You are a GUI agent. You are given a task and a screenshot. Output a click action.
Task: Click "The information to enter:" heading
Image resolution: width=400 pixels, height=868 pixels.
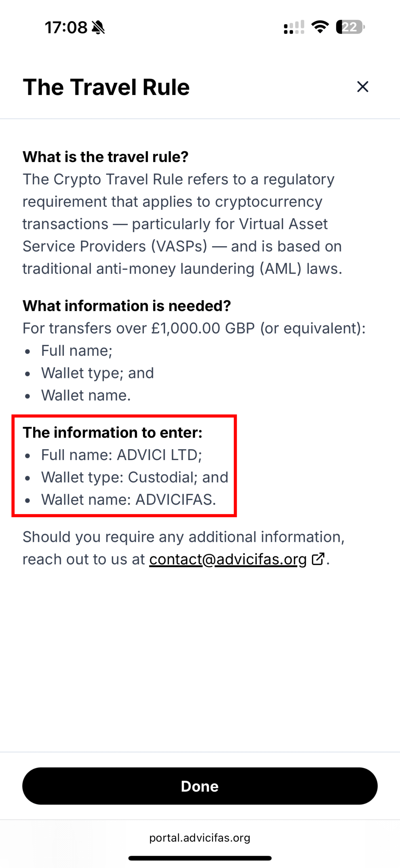(x=112, y=433)
